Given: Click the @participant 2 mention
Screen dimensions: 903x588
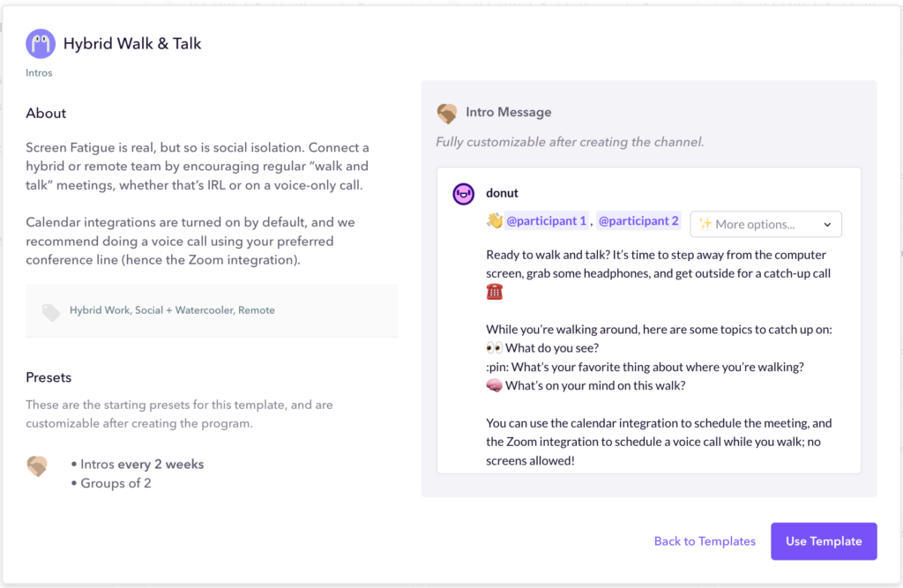Looking at the screenshot, I should pos(638,220).
